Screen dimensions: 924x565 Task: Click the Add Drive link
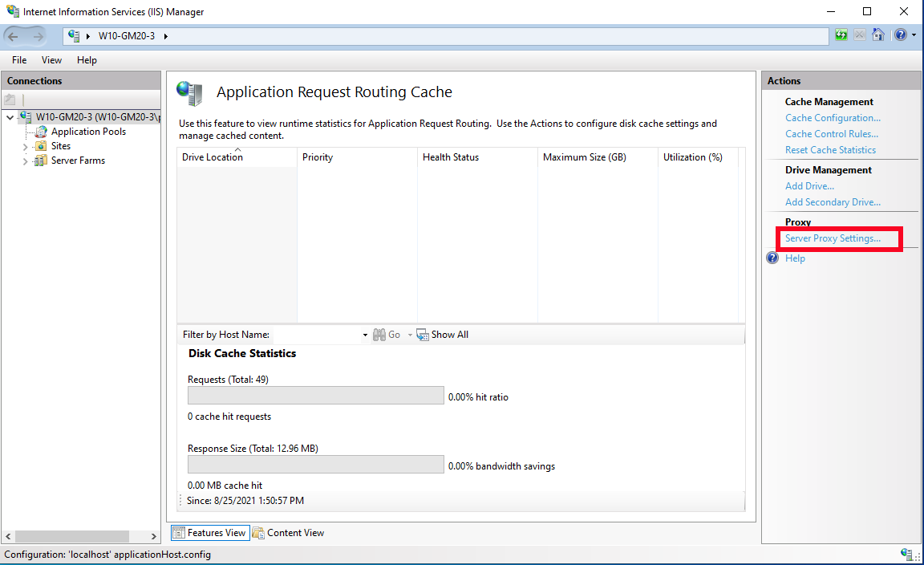click(x=808, y=185)
